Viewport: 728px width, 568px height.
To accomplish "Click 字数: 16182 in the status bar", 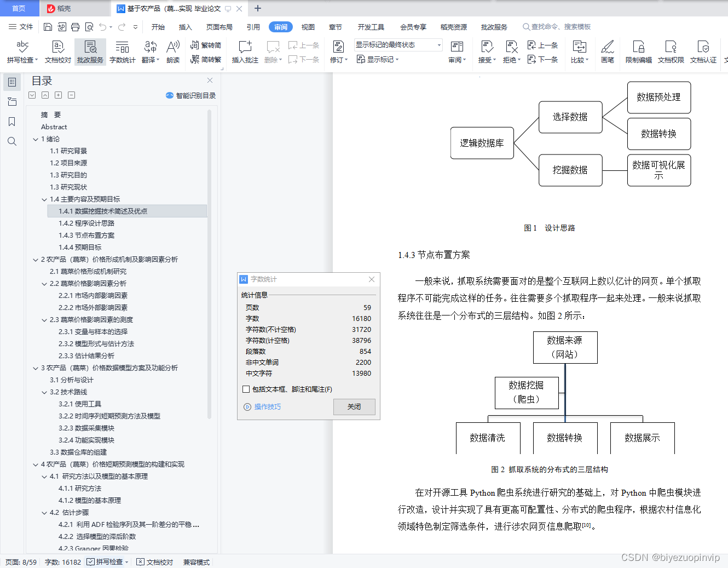I will coord(63,562).
